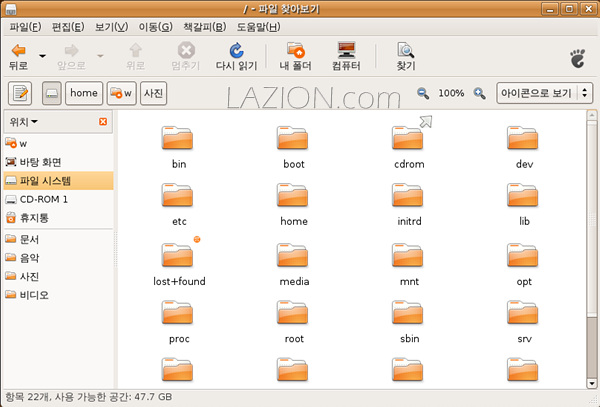Open the 도움말(H) menu
The image size is (600, 407).
[258, 27]
